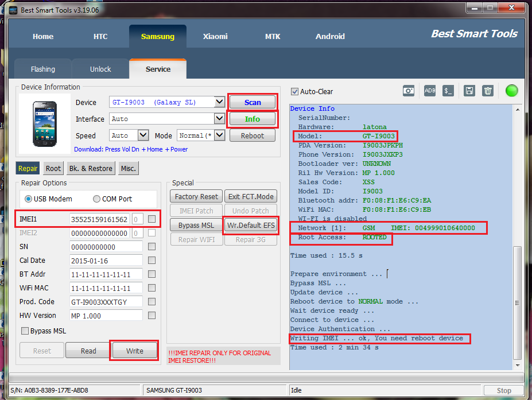Click the SN input field
This screenshot has height=400, width=532.
tap(106, 247)
